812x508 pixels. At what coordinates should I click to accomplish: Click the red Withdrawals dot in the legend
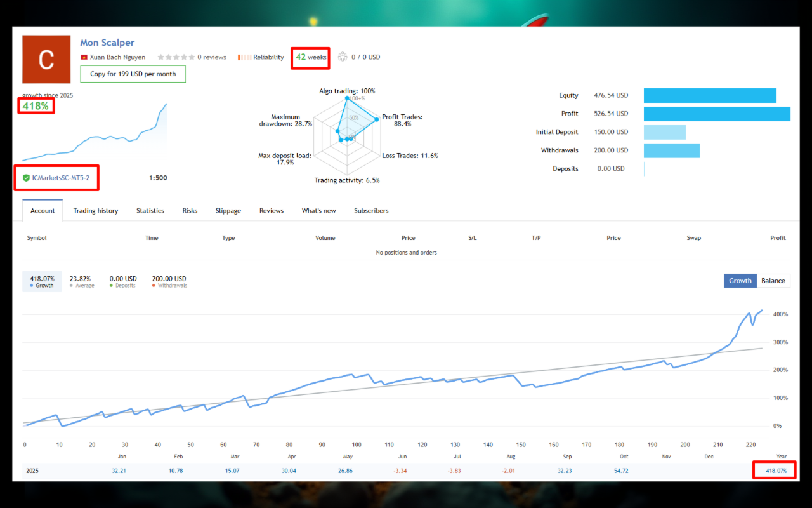click(153, 286)
